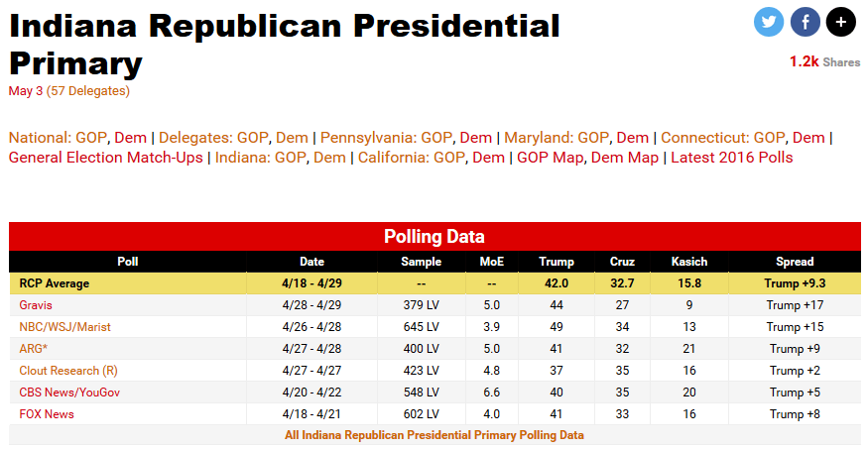This screenshot has width=868, height=449.
Task: Go to Latest 2016 Polls
Action: coord(732,158)
